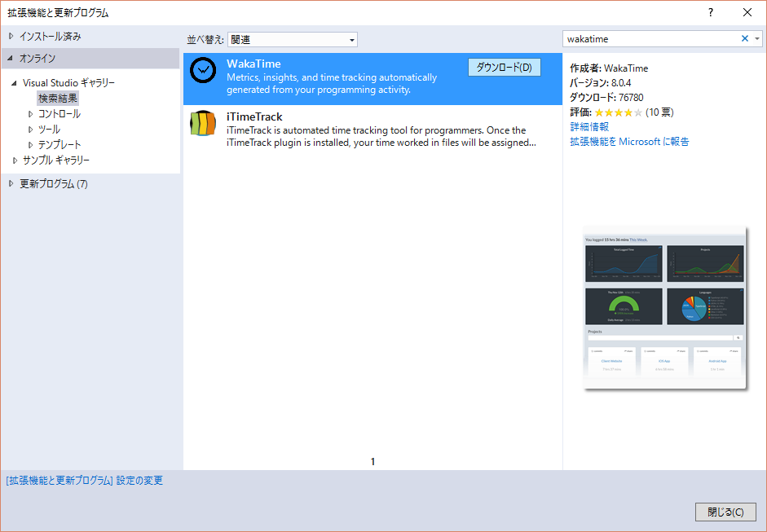Open the 並べ替え sort combo box

(293, 40)
